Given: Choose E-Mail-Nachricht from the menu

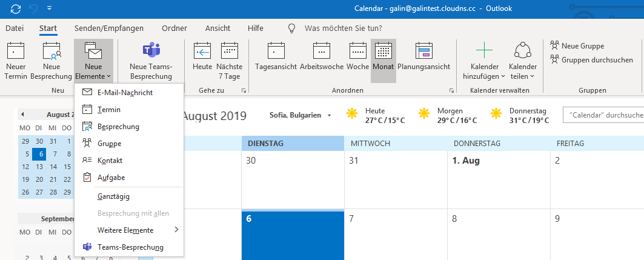Looking at the screenshot, I should pos(129,92).
